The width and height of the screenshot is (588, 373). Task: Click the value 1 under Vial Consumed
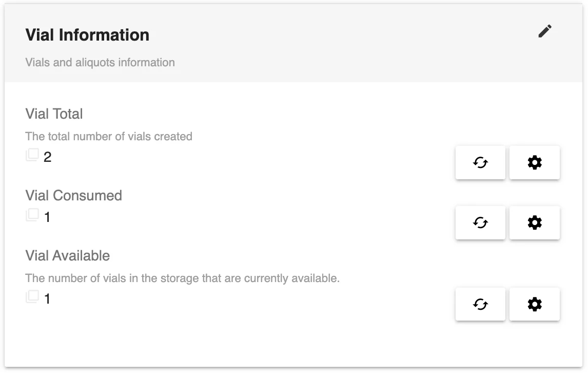(x=47, y=217)
